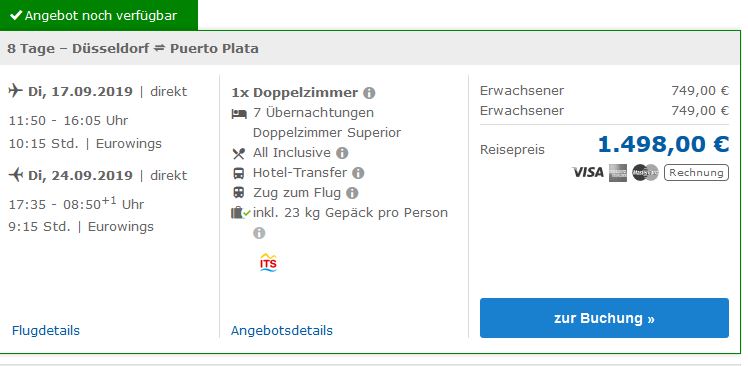The image size is (748, 366).
Task: Click the outbound flight airplane icon
Action: pos(16,91)
